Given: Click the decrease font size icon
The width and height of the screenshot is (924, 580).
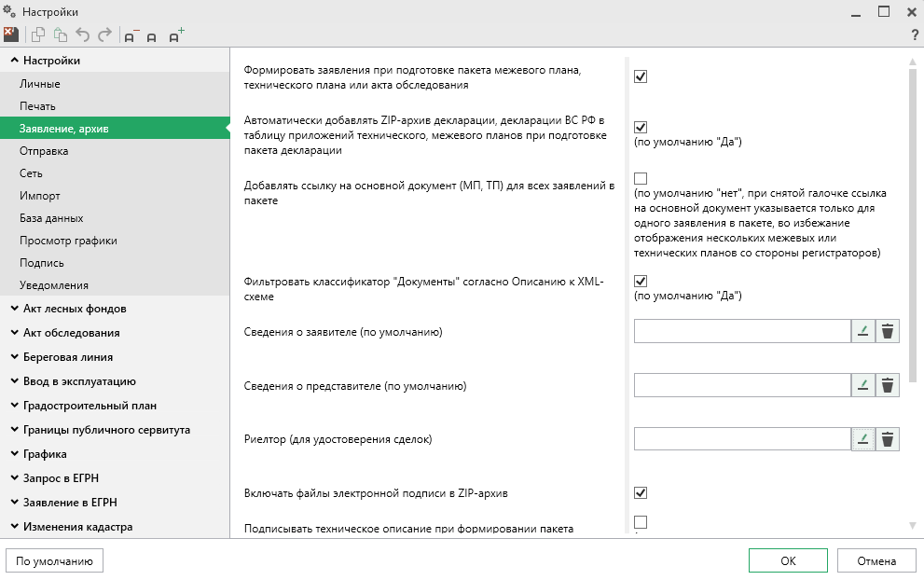Looking at the screenshot, I should (x=131, y=36).
